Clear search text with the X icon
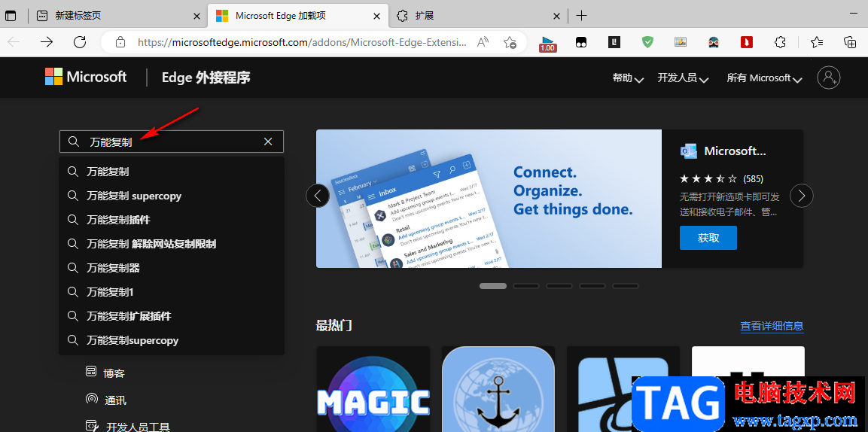Image resolution: width=868 pixels, height=432 pixels. pyautogui.click(x=268, y=141)
